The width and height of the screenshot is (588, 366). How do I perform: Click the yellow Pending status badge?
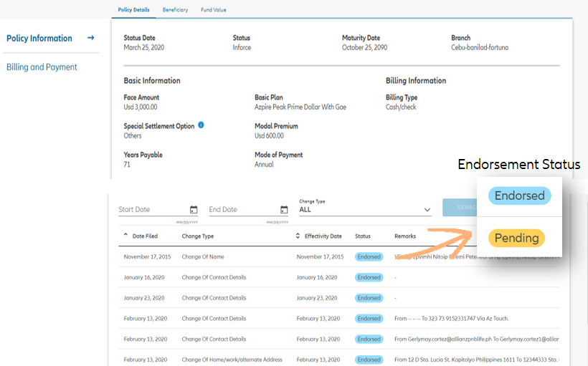pos(516,238)
